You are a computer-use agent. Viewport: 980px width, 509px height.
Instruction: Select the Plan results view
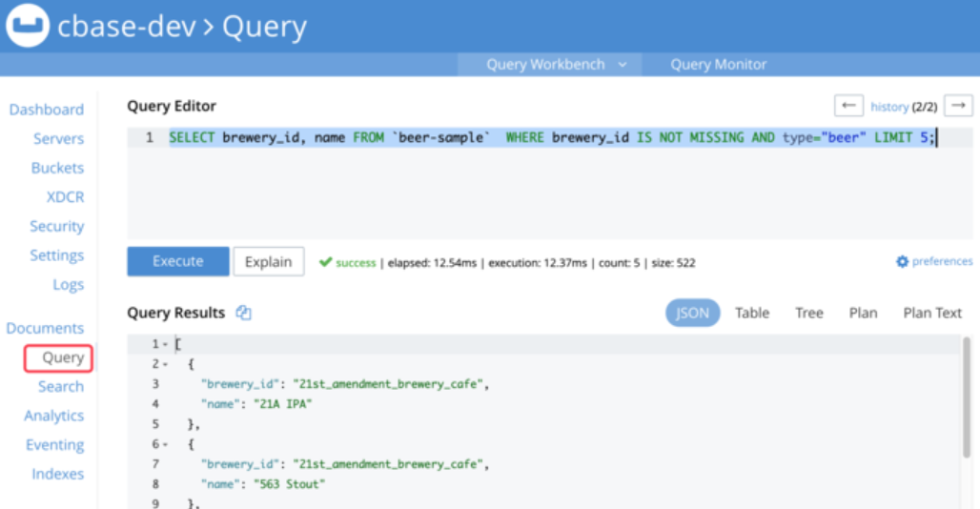click(863, 313)
